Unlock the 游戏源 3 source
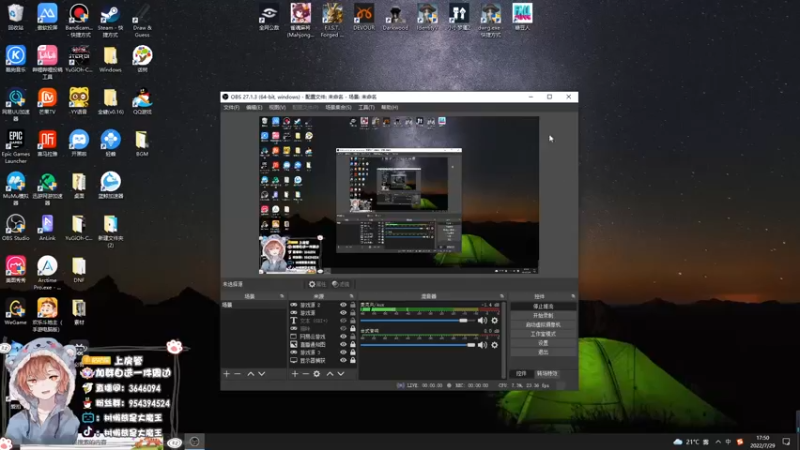The image size is (800, 450). [x=353, y=353]
